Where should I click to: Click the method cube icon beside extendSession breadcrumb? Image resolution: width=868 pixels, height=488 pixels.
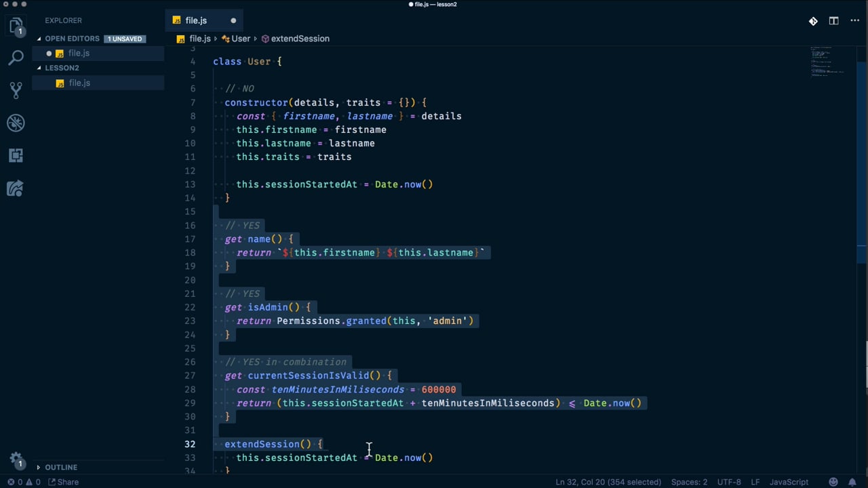[x=265, y=39]
